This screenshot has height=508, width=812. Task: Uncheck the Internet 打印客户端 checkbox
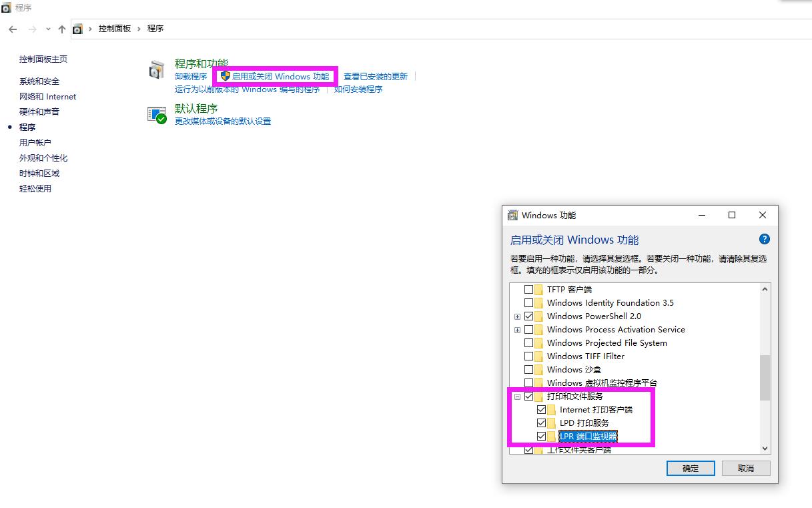click(x=542, y=410)
